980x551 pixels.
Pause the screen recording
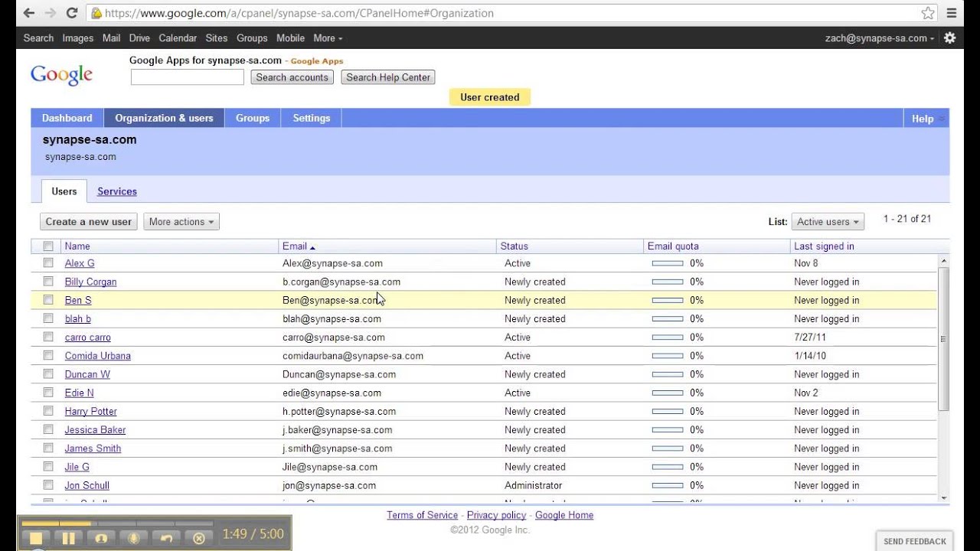click(68, 538)
